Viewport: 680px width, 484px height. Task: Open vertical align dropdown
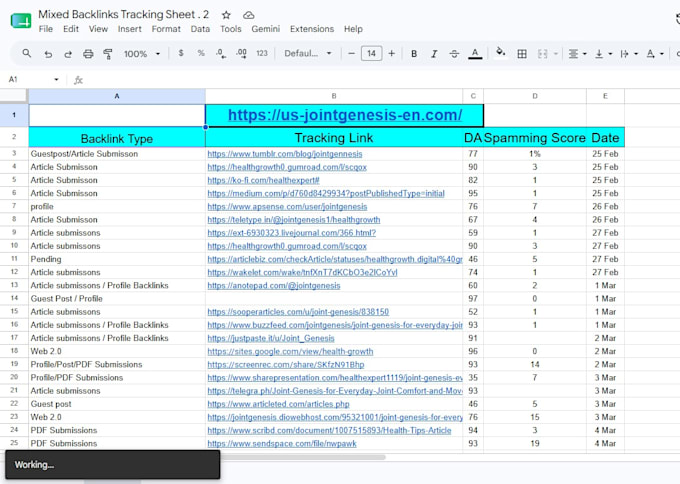coord(603,54)
